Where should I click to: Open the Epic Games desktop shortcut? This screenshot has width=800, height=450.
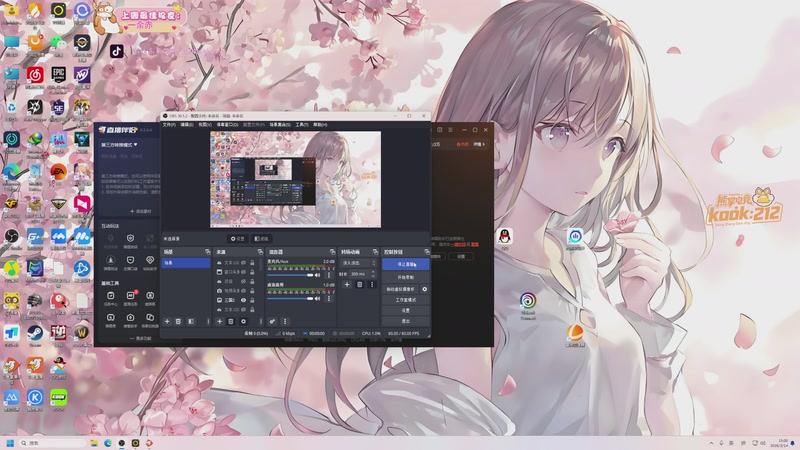pyautogui.click(x=59, y=78)
